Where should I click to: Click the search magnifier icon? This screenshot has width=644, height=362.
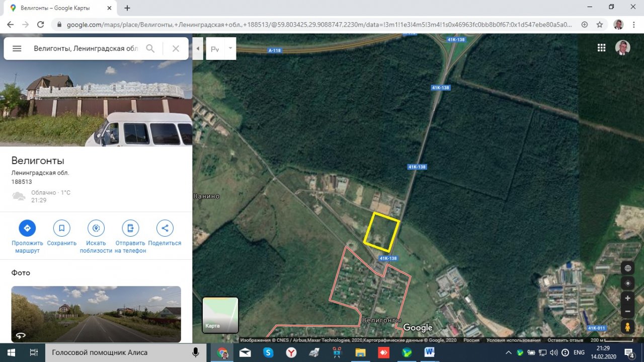[x=150, y=48]
